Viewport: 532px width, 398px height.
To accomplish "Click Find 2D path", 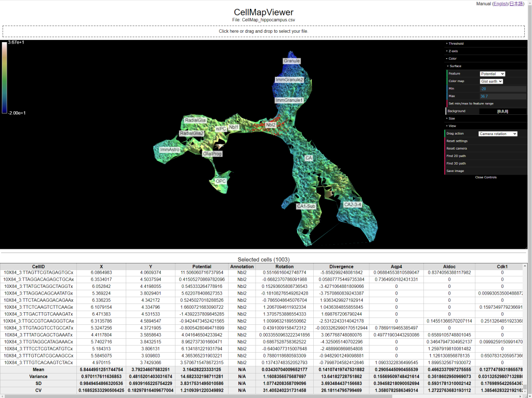I will (457, 156).
